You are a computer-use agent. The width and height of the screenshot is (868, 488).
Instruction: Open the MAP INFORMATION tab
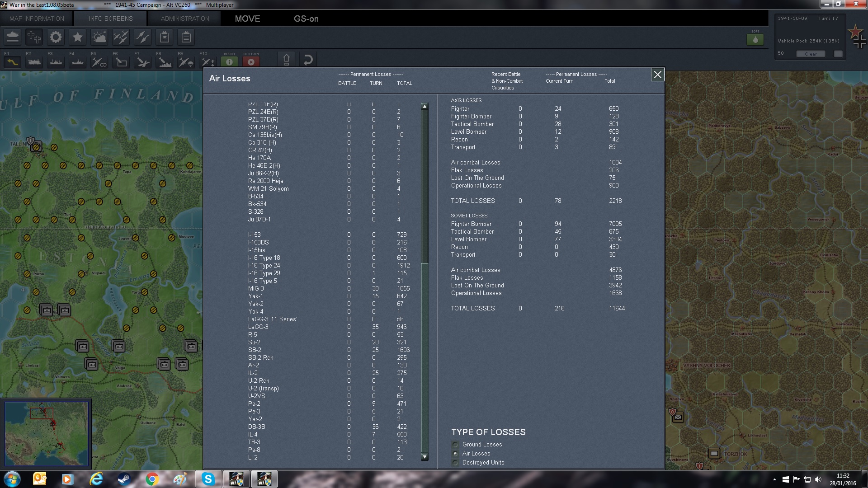click(37, 19)
